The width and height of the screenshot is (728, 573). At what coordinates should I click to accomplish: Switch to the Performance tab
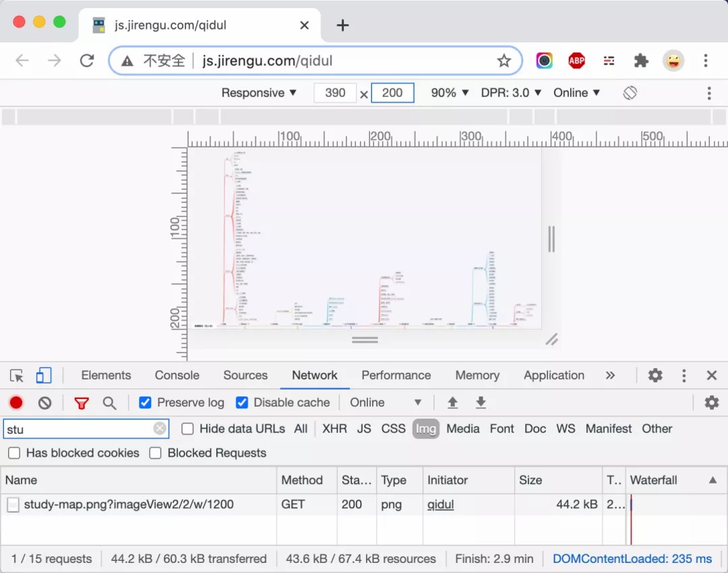pos(396,375)
